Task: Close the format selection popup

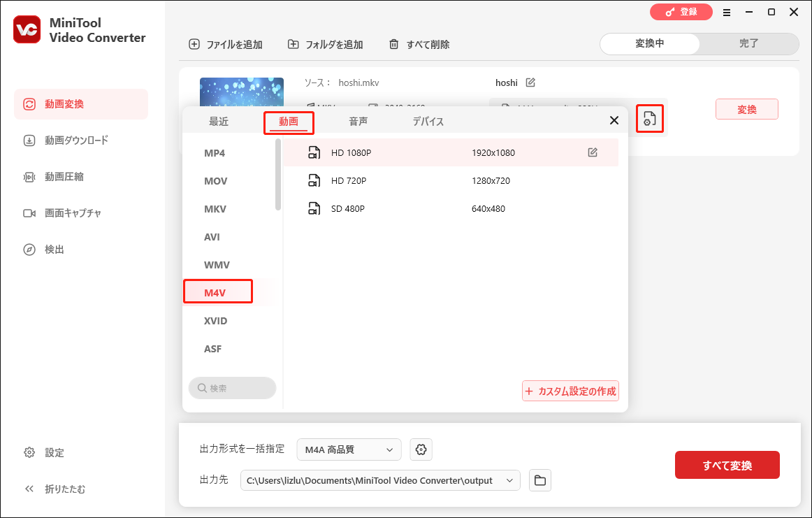Action: [614, 121]
